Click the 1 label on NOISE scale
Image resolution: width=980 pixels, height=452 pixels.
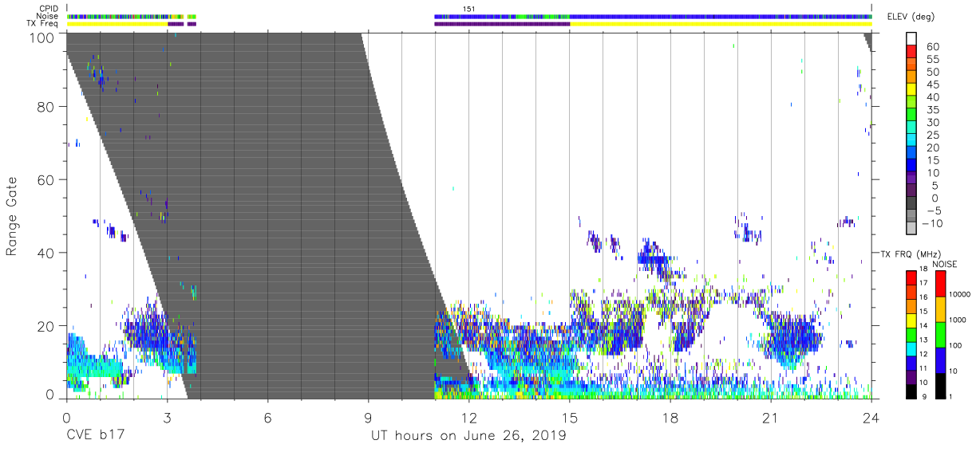tap(951, 397)
